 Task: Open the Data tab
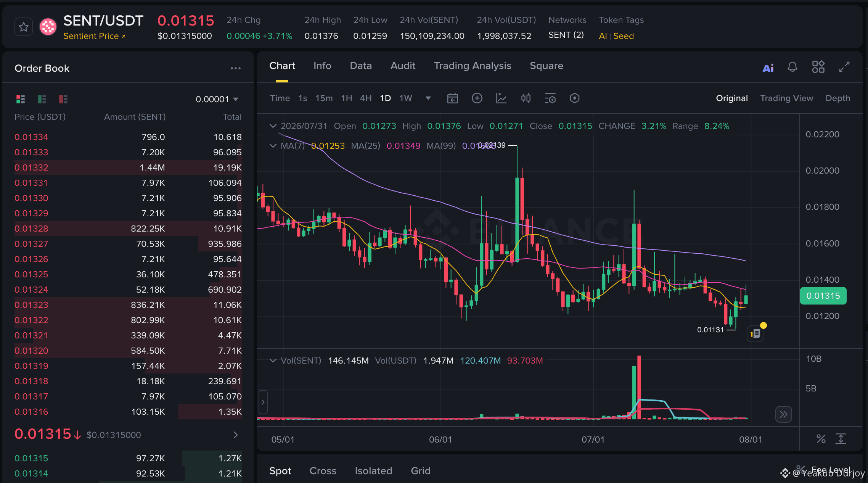[x=361, y=66]
